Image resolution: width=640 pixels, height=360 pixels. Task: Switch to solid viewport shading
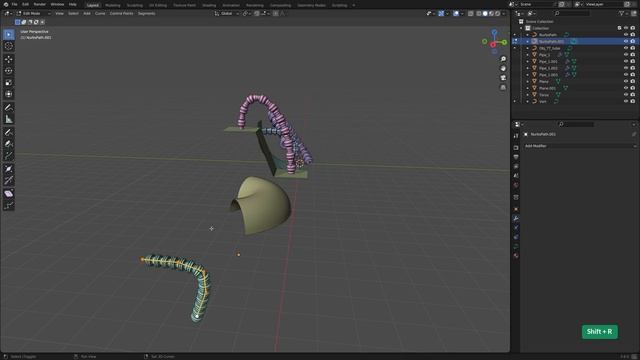pyautogui.click(x=485, y=13)
